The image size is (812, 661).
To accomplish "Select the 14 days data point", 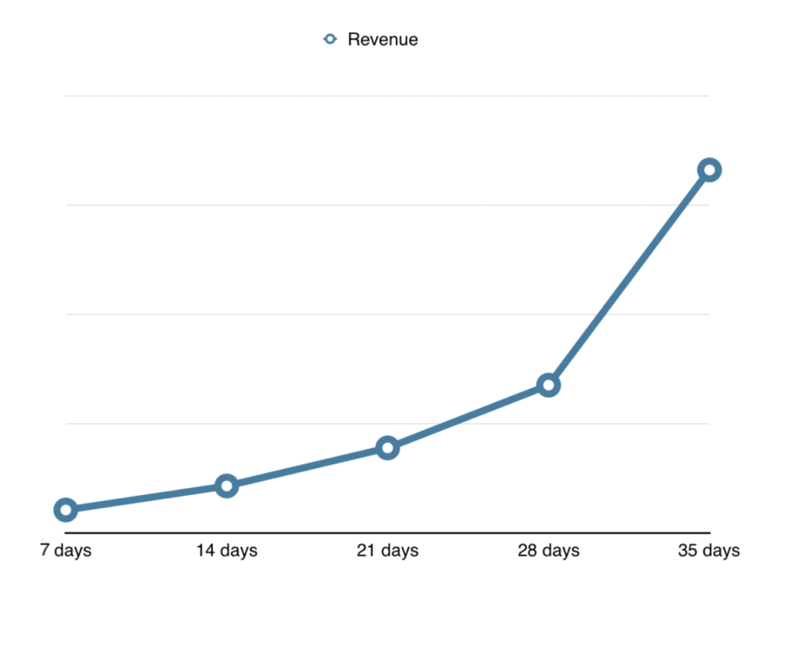I will coord(228,485).
